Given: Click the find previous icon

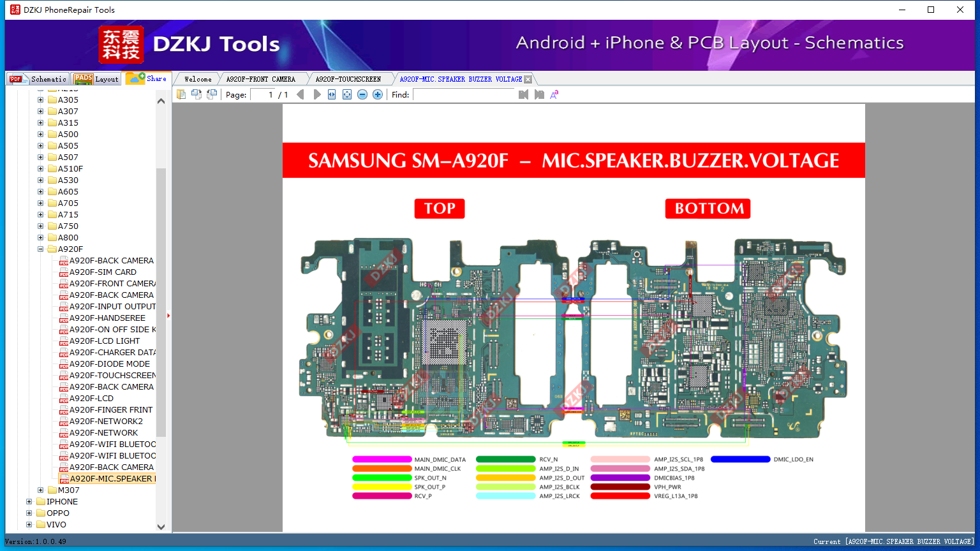Looking at the screenshot, I should [x=524, y=94].
